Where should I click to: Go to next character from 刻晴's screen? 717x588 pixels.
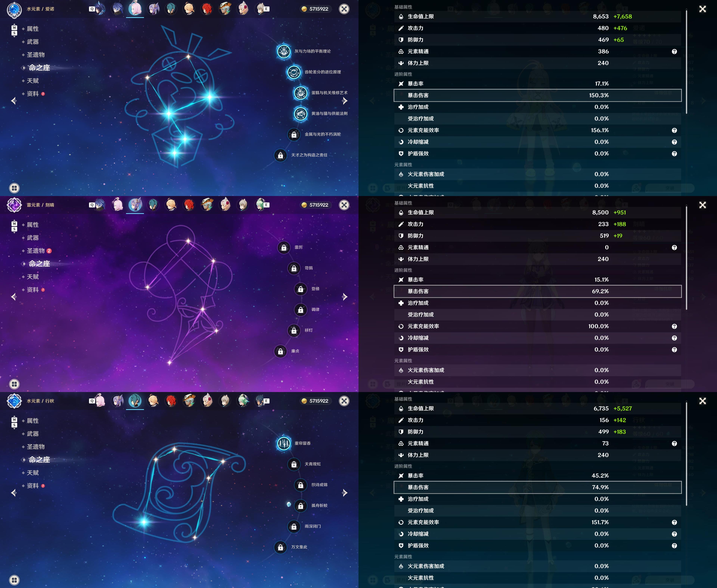[x=345, y=297]
